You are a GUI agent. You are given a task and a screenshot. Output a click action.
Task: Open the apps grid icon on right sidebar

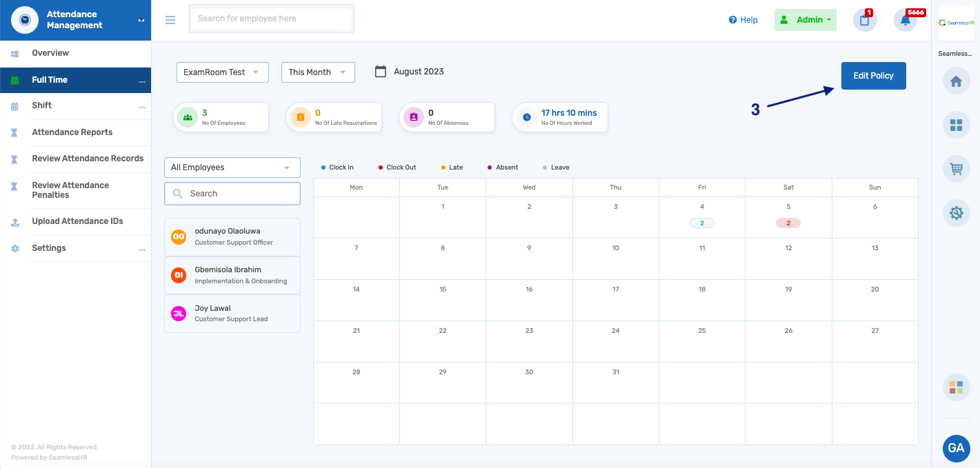(956, 125)
